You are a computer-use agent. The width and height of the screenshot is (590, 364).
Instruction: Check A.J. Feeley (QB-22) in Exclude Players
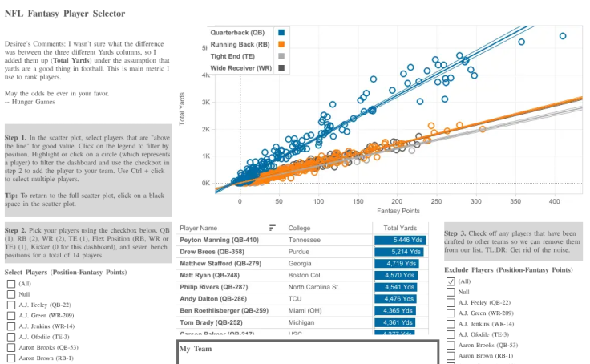pos(451,302)
